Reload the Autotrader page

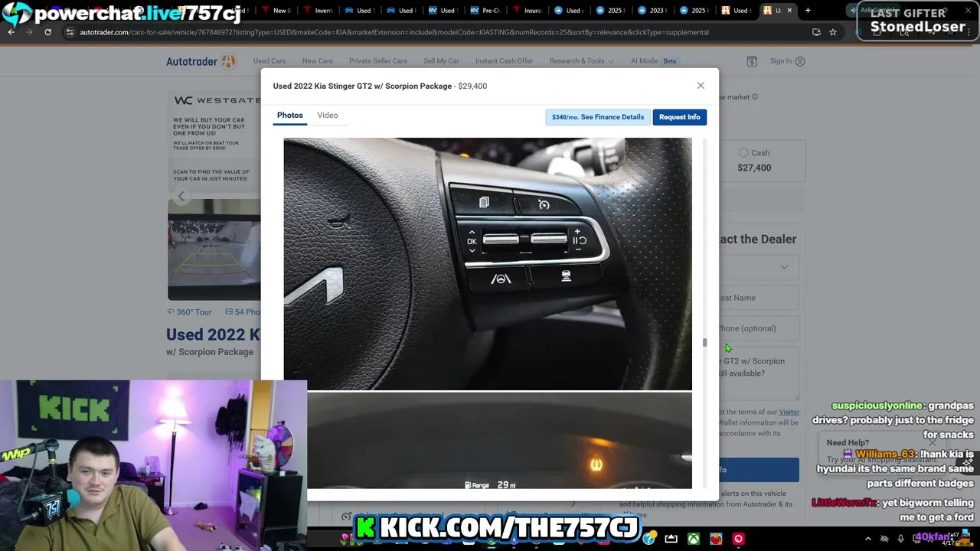coord(47,32)
